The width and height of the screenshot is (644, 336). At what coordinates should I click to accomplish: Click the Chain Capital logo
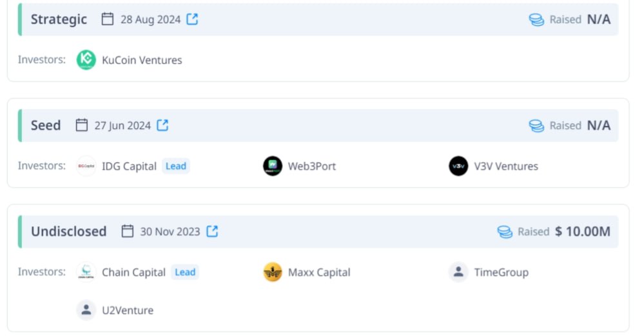(86, 272)
